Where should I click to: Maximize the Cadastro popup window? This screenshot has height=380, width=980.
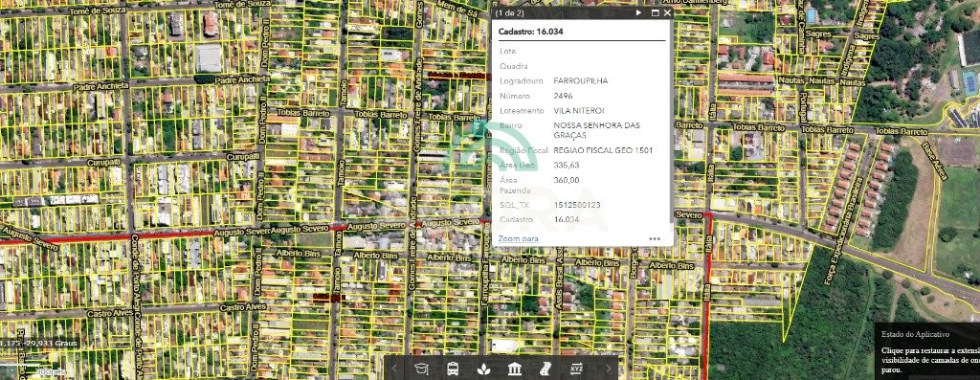[656, 12]
